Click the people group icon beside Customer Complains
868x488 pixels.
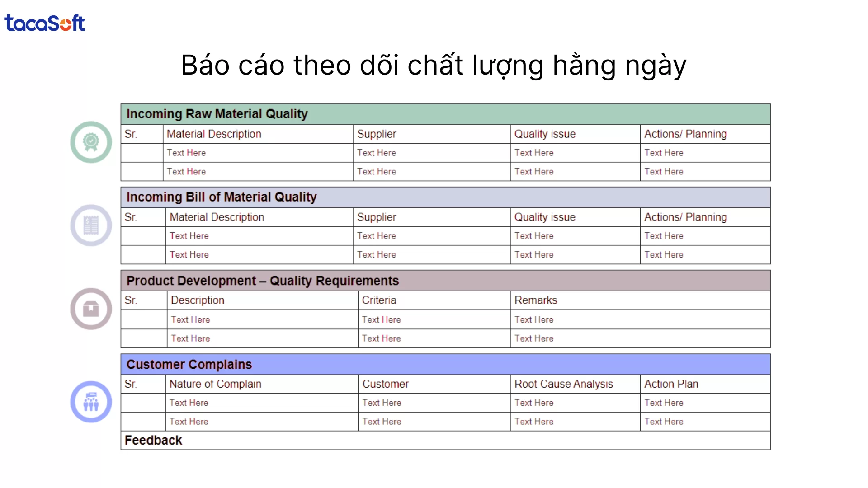click(x=91, y=402)
